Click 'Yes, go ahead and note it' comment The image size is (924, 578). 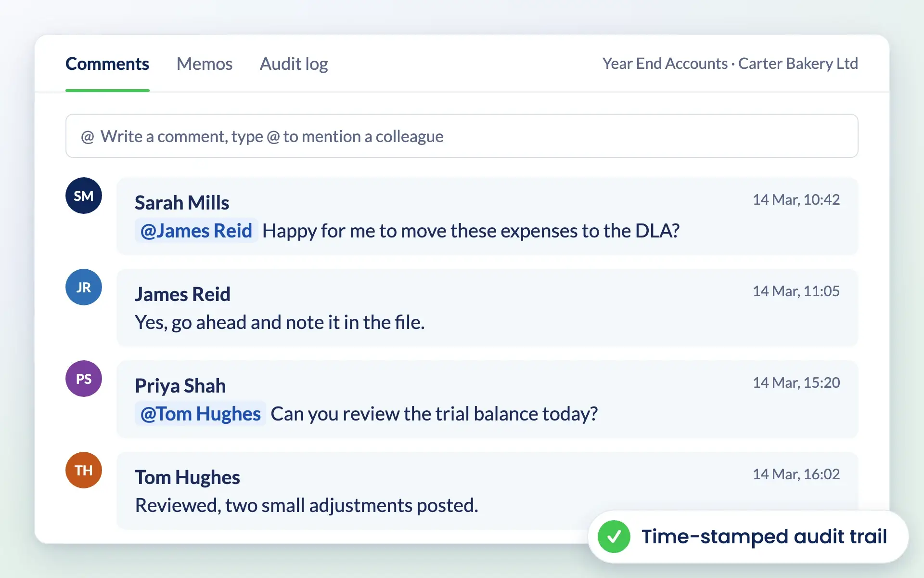280,323
